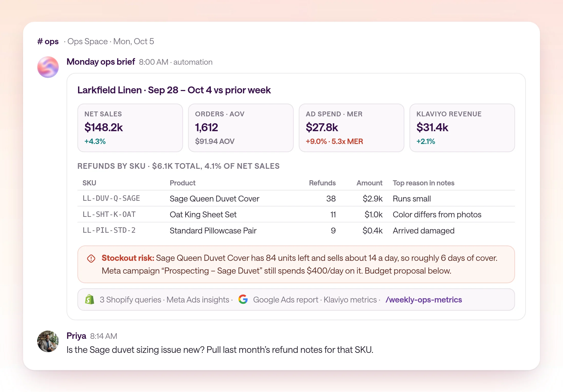Click the Refunds column header

pyautogui.click(x=322, y=183)
